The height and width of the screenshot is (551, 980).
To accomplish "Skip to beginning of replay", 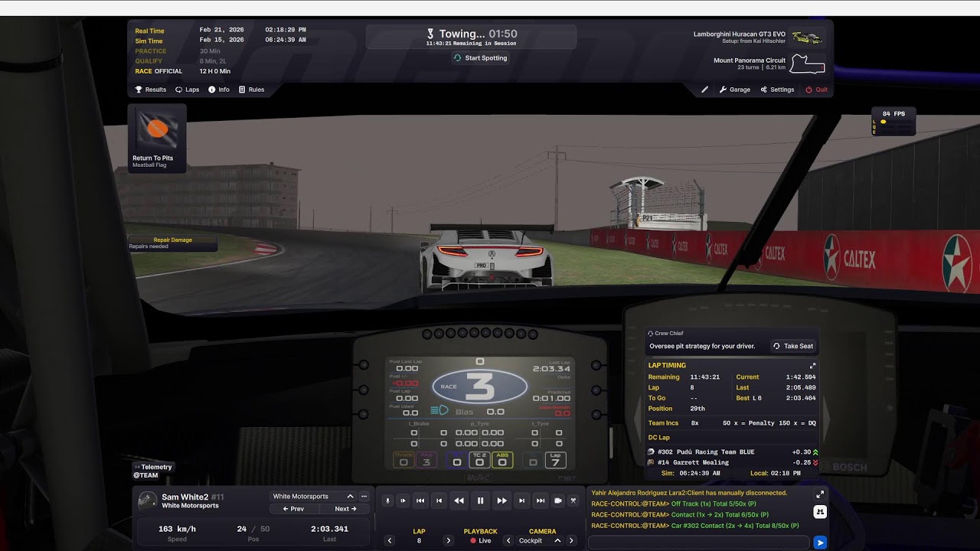I will coord(420,500).
